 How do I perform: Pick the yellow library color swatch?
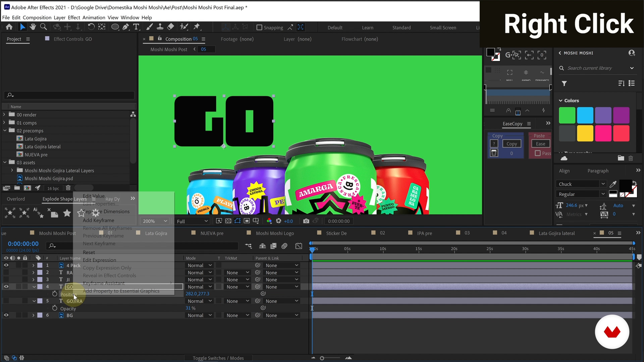coord(585,133)
